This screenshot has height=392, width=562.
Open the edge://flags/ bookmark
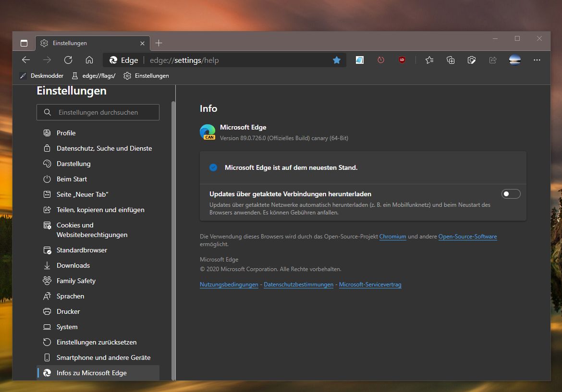94,76
